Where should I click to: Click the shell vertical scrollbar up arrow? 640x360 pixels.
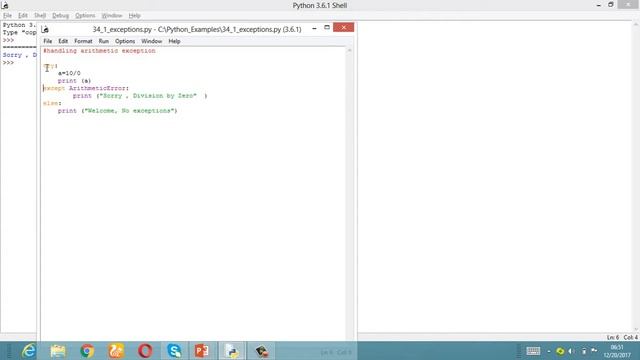(x=636, y=24)
